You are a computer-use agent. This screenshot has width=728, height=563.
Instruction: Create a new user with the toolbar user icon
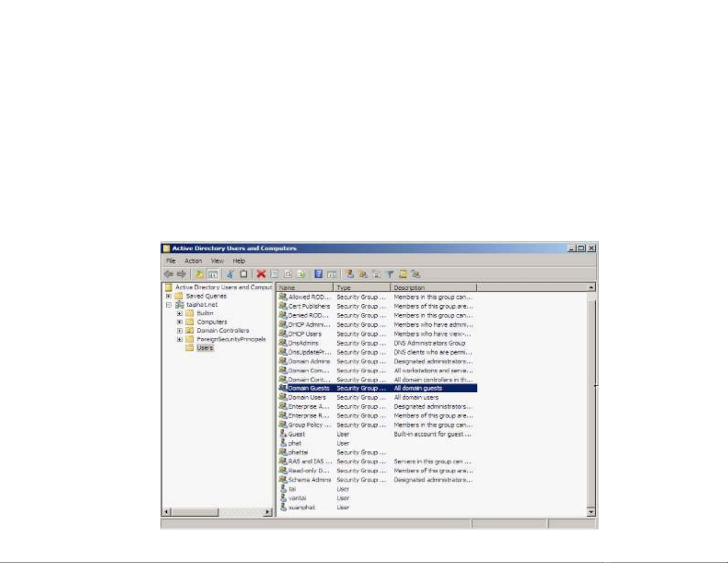pos(350,274)
